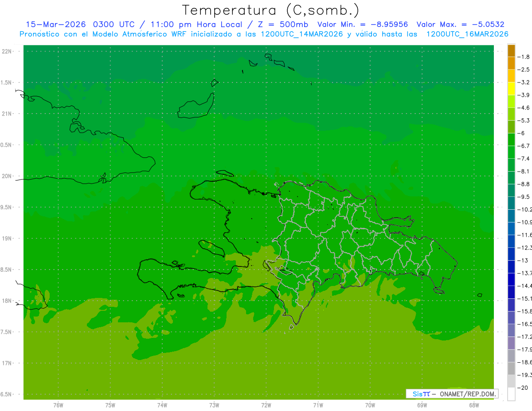
Task: Click the "-17.2" colorbar value
Action: 524,337
